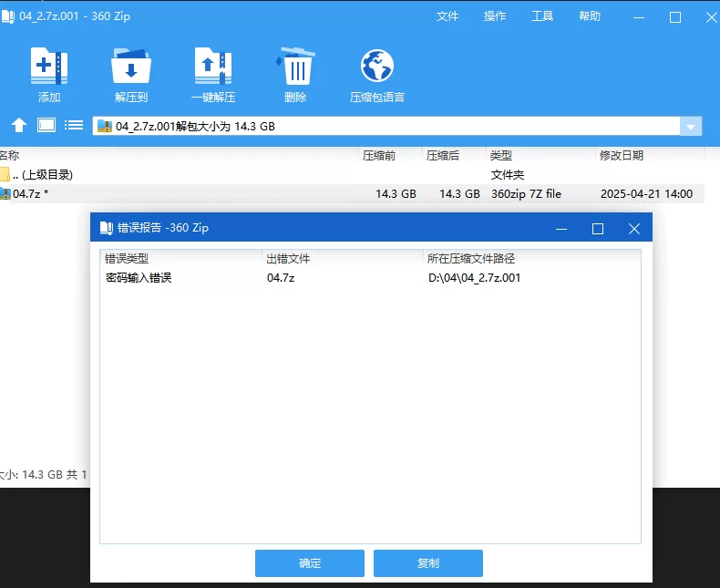
Task: Sort by the 名称 column header
Action: point(10,156)
